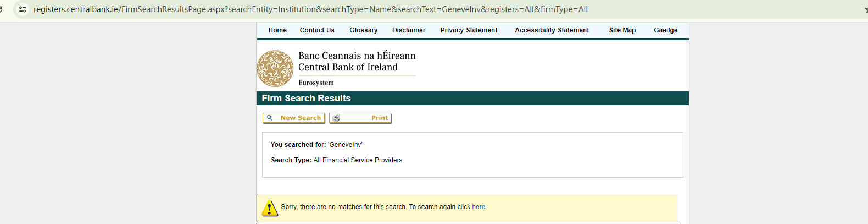Click the Central Bank of Ireland emblem

(275, 69)
